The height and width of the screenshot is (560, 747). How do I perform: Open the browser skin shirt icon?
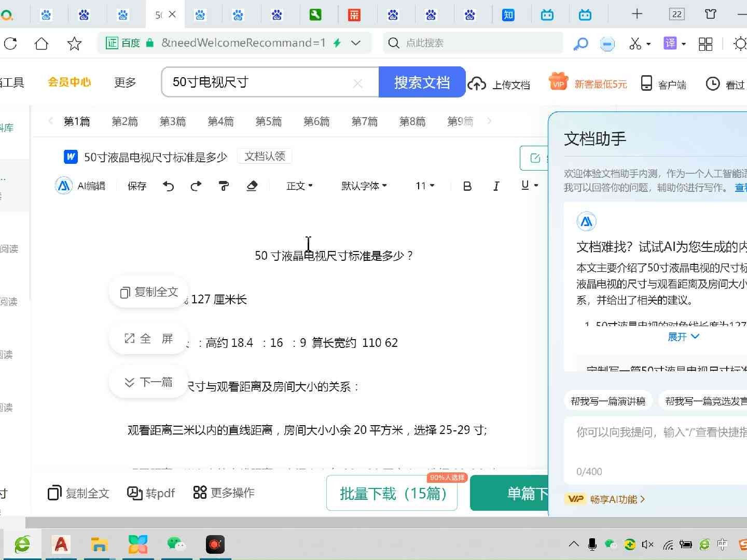click(x=711, y=14)
